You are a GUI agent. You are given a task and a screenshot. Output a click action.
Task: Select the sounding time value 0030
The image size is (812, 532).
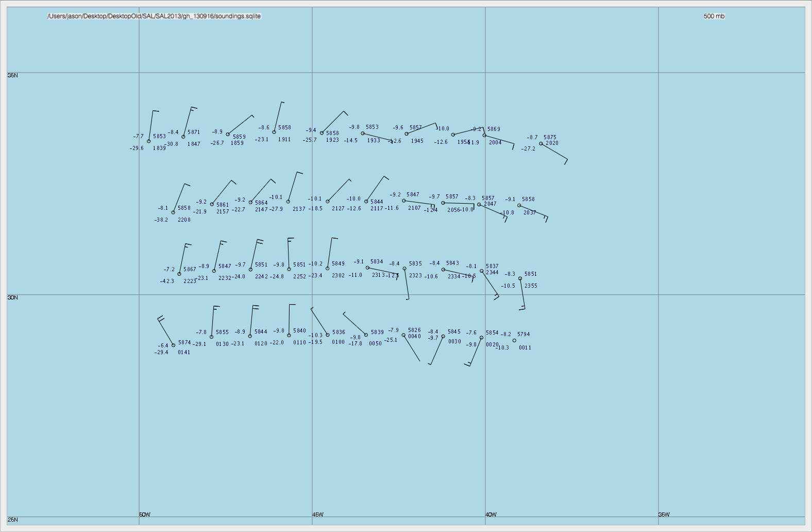pyautogui.click(x=454, y=342)
